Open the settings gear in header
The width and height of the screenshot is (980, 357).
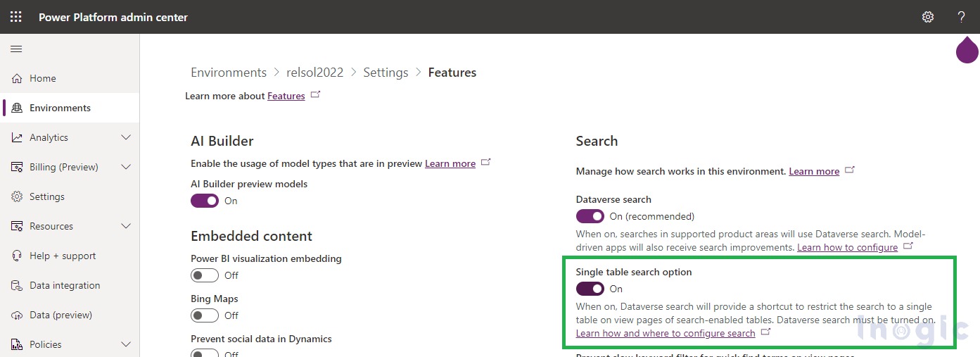[928, 17]
